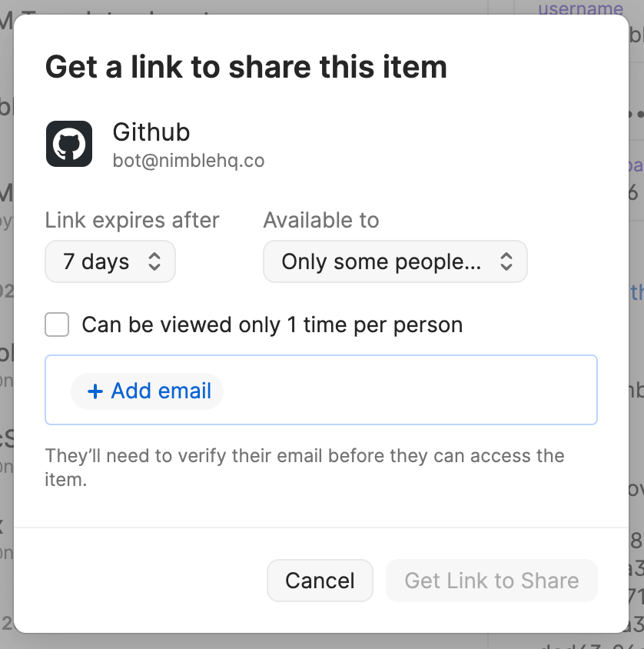Viewport: 644px width, 649px height.
Task: Click the plus icon beside Add email
Action: pos(95,391)
